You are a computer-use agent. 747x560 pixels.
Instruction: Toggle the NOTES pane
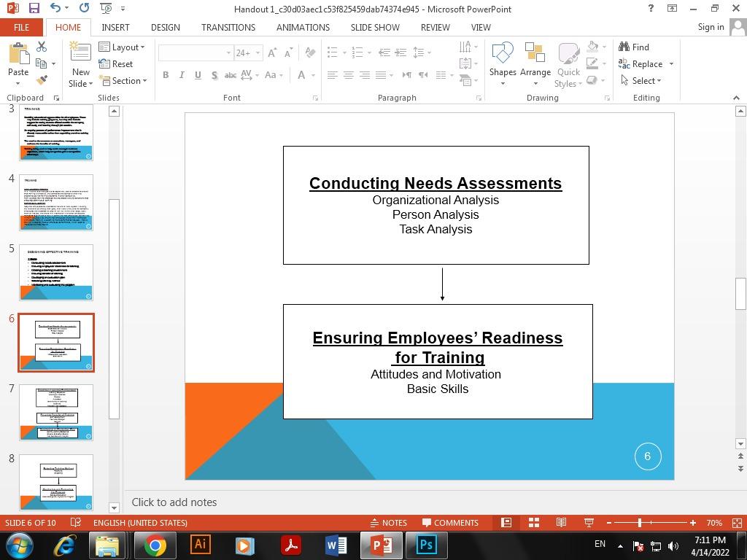pos(390,523)
